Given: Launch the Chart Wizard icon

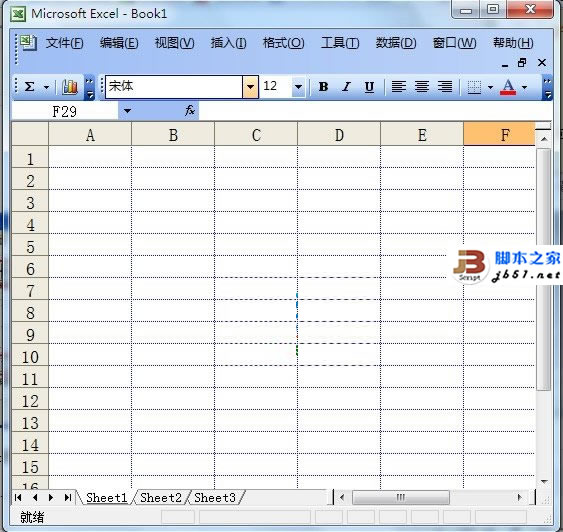Looking at the screenshot, I should [x=70, y=87].
